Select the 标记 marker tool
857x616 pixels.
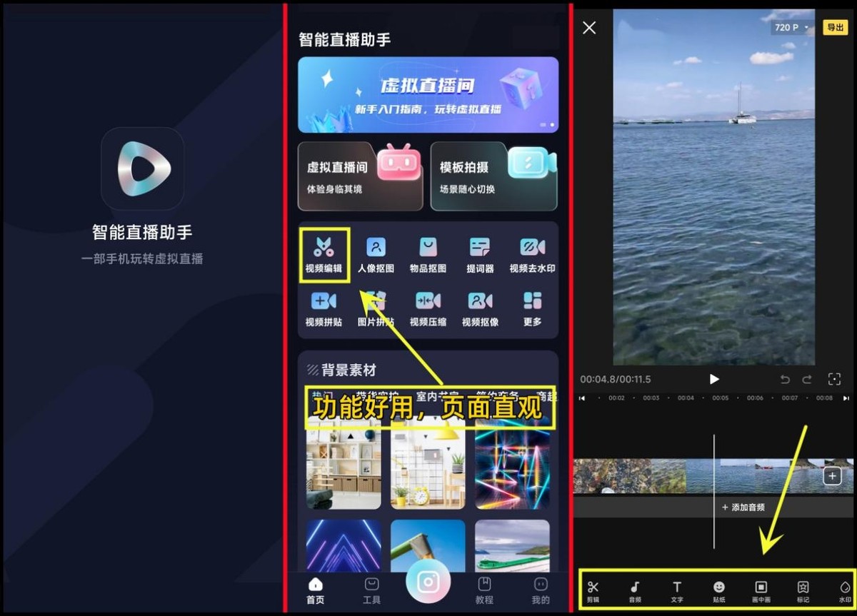[803, 591]
